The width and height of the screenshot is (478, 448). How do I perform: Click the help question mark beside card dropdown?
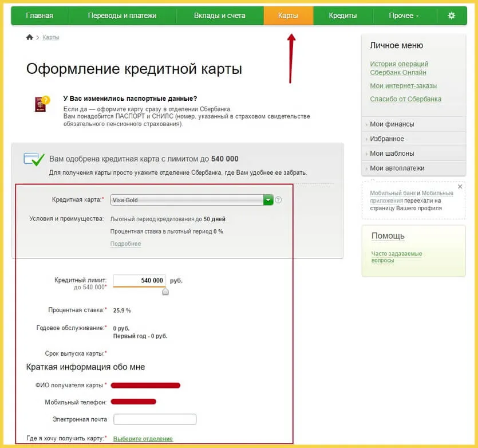tap(278, 200)
